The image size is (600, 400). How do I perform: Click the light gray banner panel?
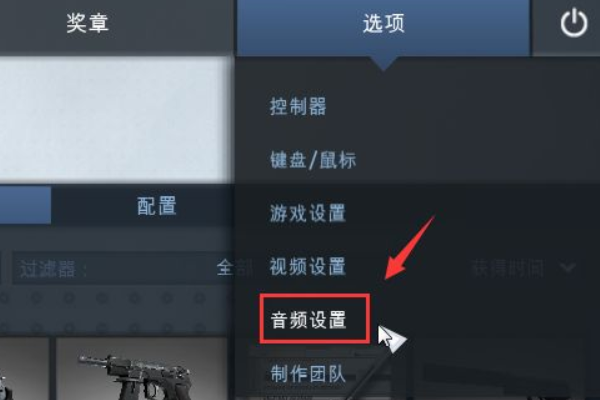(115, 119)
